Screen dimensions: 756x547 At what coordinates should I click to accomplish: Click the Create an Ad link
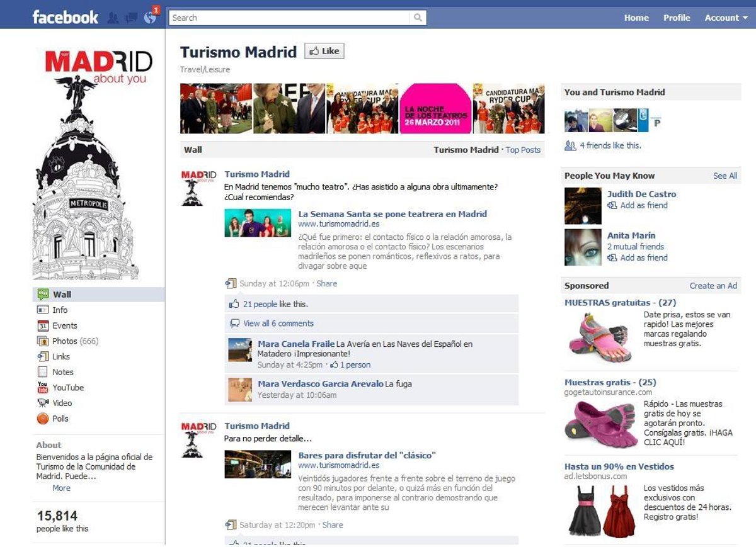pyautogui.click(x=713, y=286)
